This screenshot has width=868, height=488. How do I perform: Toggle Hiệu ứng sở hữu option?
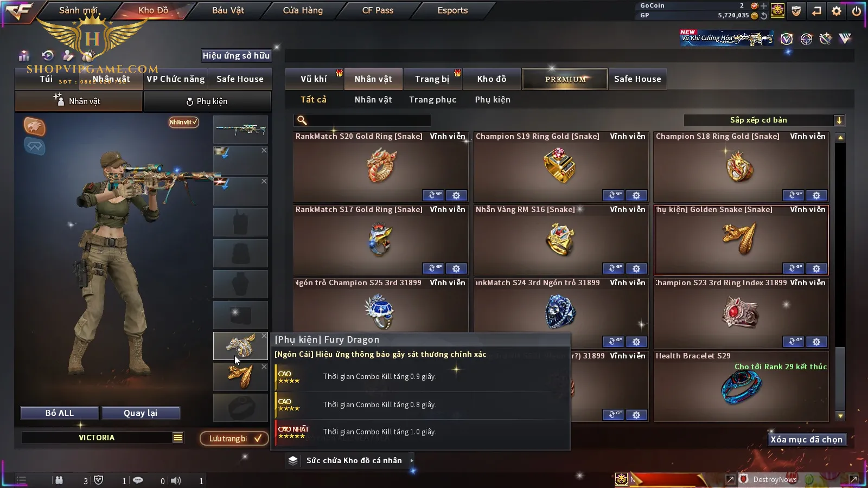236,55
